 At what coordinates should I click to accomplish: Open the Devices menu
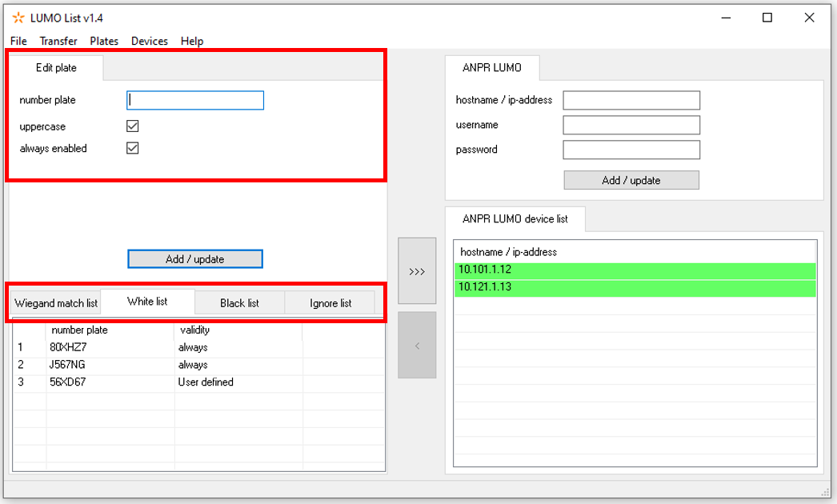point(150,41)
